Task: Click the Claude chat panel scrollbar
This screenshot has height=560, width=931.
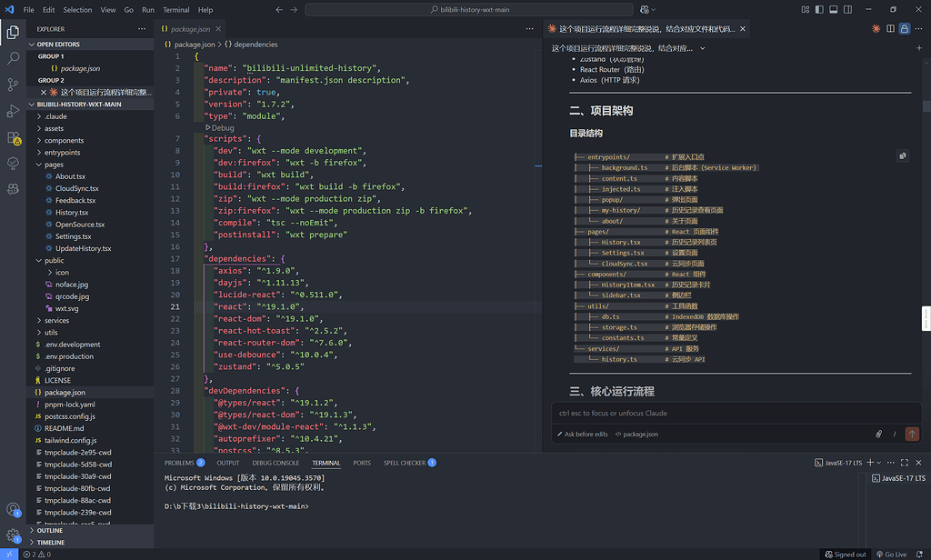Action: click(x=926, y=106)
